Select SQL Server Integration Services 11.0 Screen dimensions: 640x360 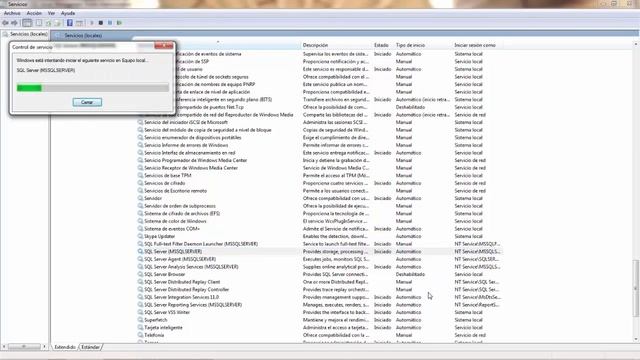click(x=182, y=297)
